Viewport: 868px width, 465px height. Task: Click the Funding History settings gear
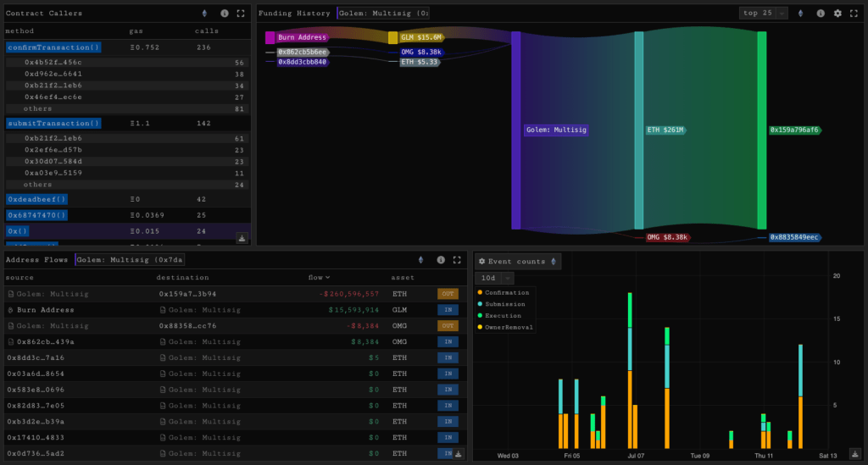click(837, 14)
